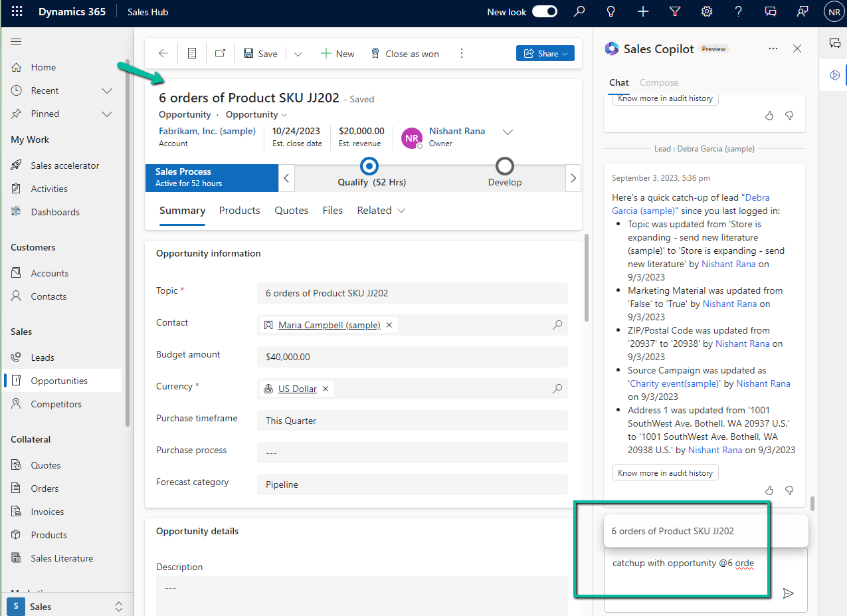This screenshot has height=616, width=847.
Task: Switch to the Compose tab in Copilot
Action: coord(658,83)
